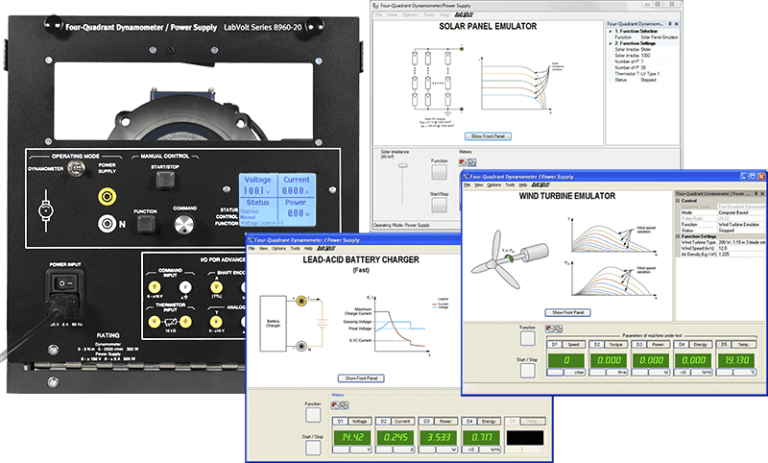Click Wind Speed value 12.0
The height and width of the screenshot is (463, 768).
[723, 248]
